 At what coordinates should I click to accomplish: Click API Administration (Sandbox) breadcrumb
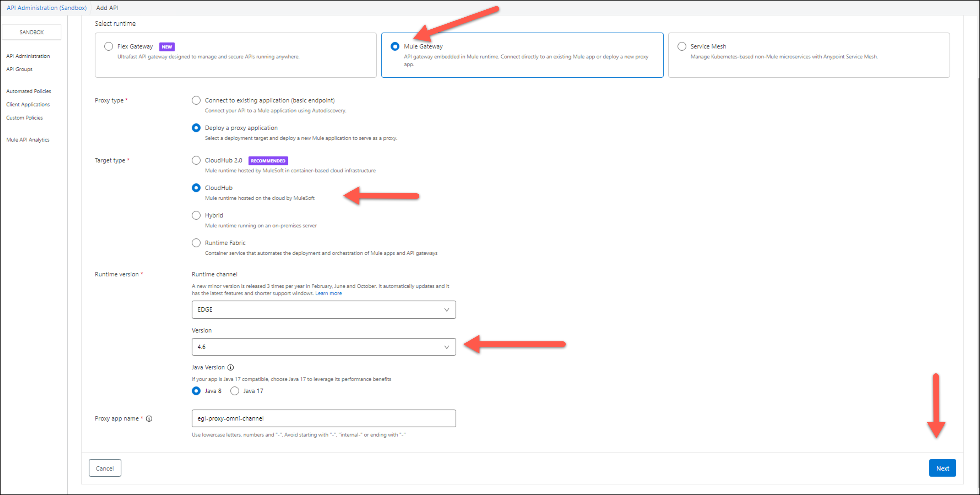[x=47, y=8]
